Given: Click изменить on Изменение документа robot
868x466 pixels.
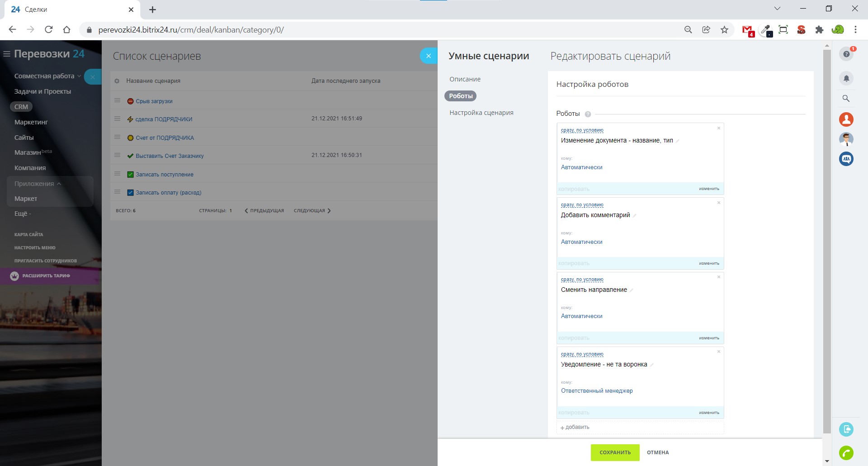Looking at the screenshot, I should [709, 189].
